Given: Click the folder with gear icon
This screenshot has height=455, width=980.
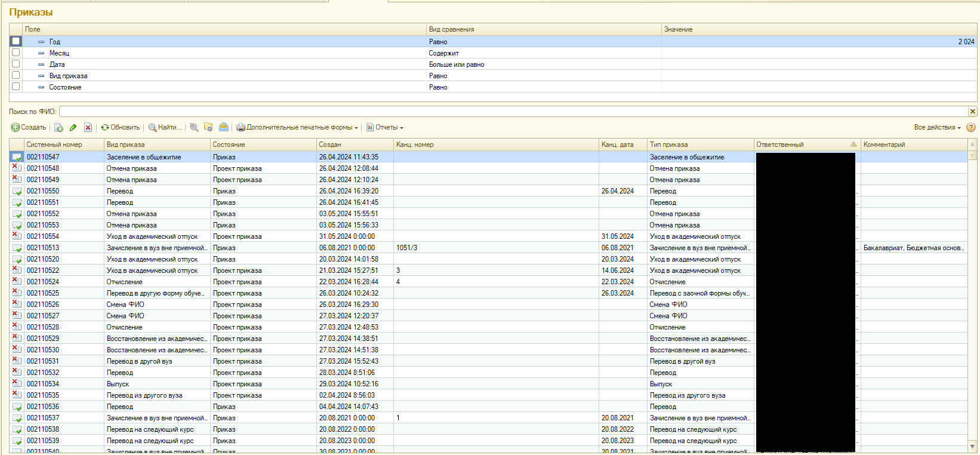Looking at the screenshot, I should tap(208, 127).
